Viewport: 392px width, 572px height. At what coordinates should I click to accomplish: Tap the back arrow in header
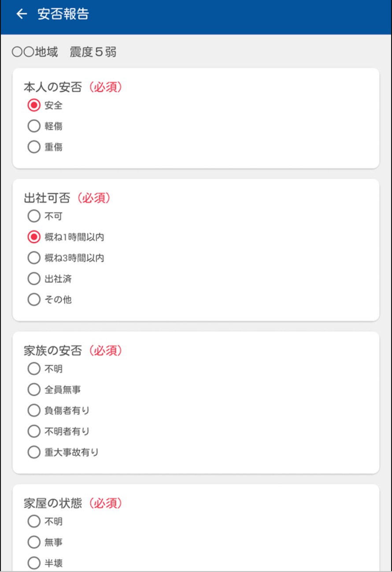click(x=21, y=14)
